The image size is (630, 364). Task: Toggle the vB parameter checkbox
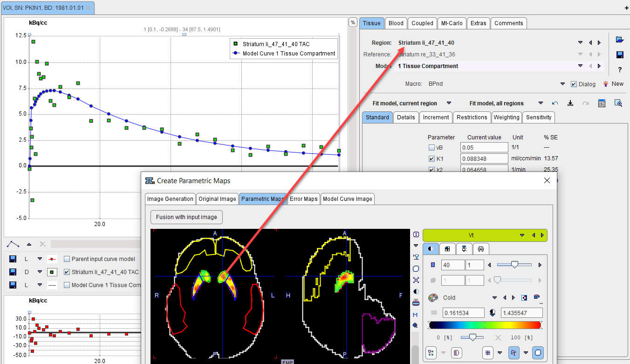point(431,148)
